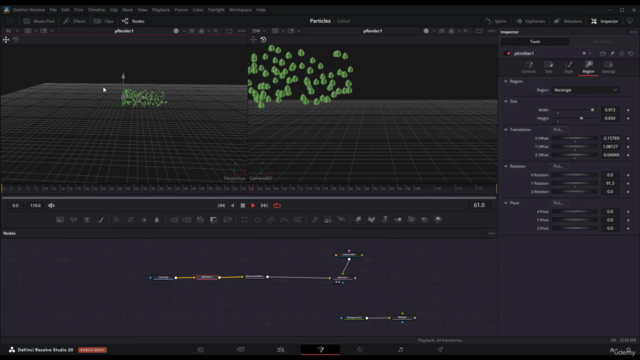Open the Keyframes editor

click(x=530, y=21)
